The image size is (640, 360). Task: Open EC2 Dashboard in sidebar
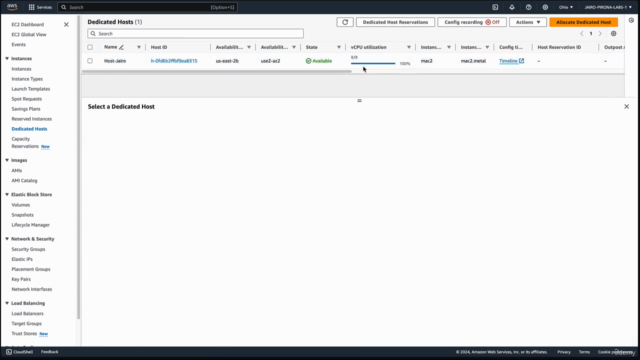(x=27, y=24)
